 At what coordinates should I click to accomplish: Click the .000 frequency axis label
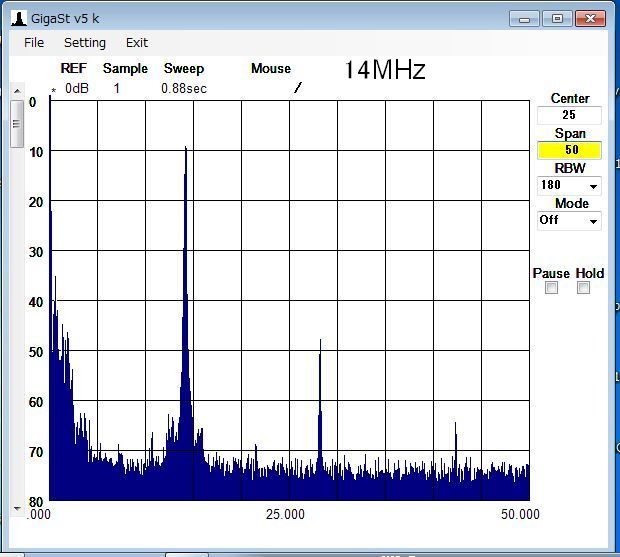pyautogui.click(x=39, y=514)
